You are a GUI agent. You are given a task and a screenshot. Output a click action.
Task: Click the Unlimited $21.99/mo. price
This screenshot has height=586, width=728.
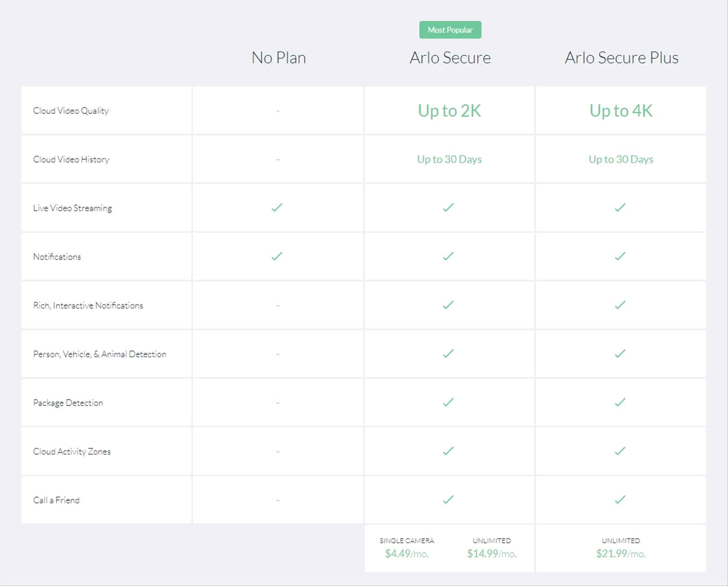(x=621, y=553)
